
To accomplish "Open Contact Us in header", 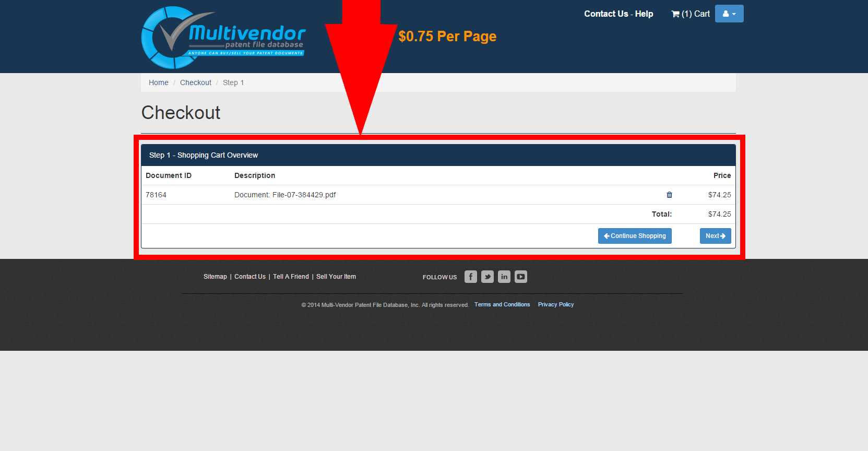I will coord(605,14).
